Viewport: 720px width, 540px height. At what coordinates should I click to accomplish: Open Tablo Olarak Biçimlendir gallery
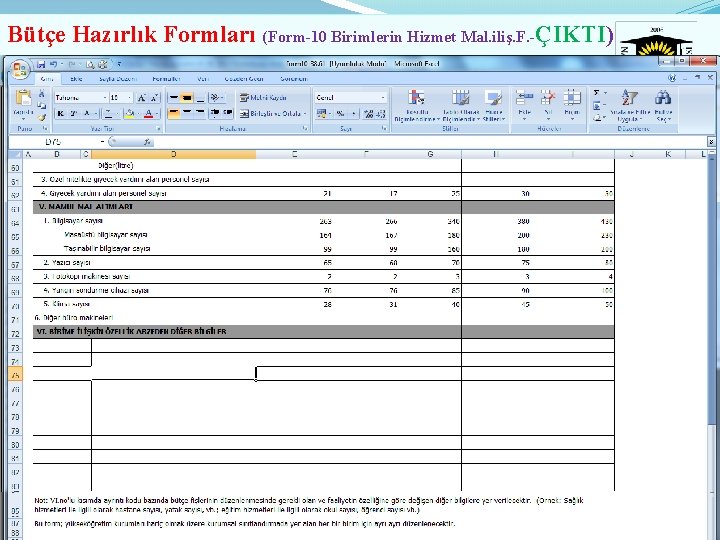click(x=461, y=106)
